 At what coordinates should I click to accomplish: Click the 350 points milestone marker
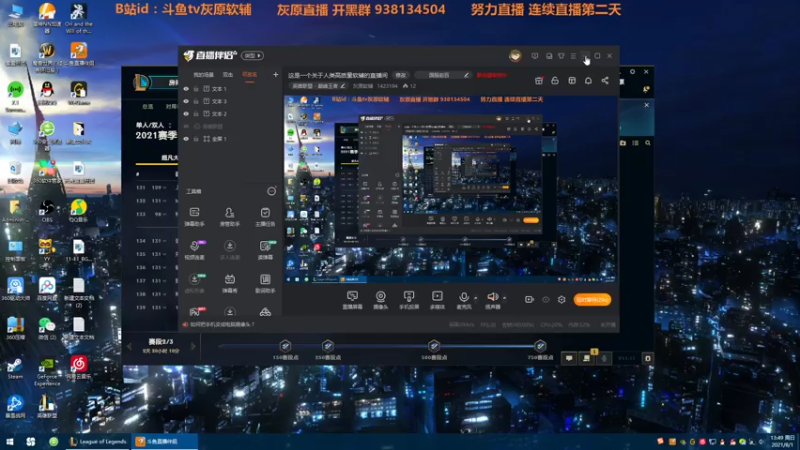coord(328,346)
